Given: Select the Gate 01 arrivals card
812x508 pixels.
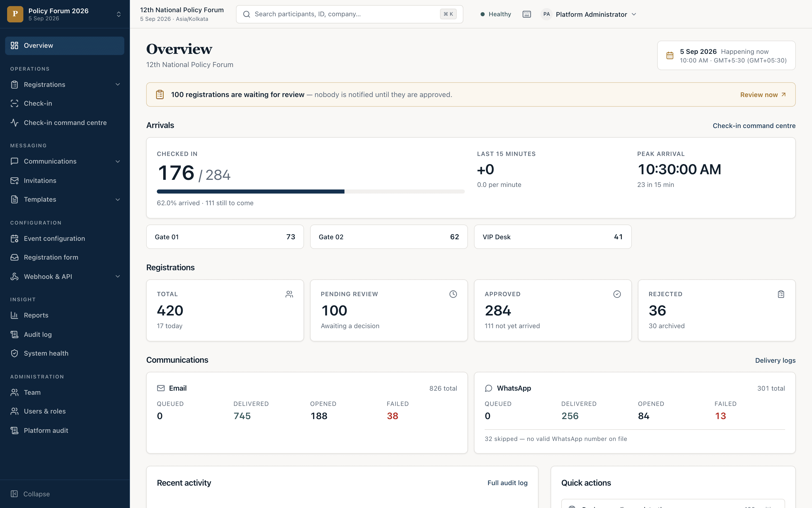Looking at the screenshot, I should pos(225,237).
